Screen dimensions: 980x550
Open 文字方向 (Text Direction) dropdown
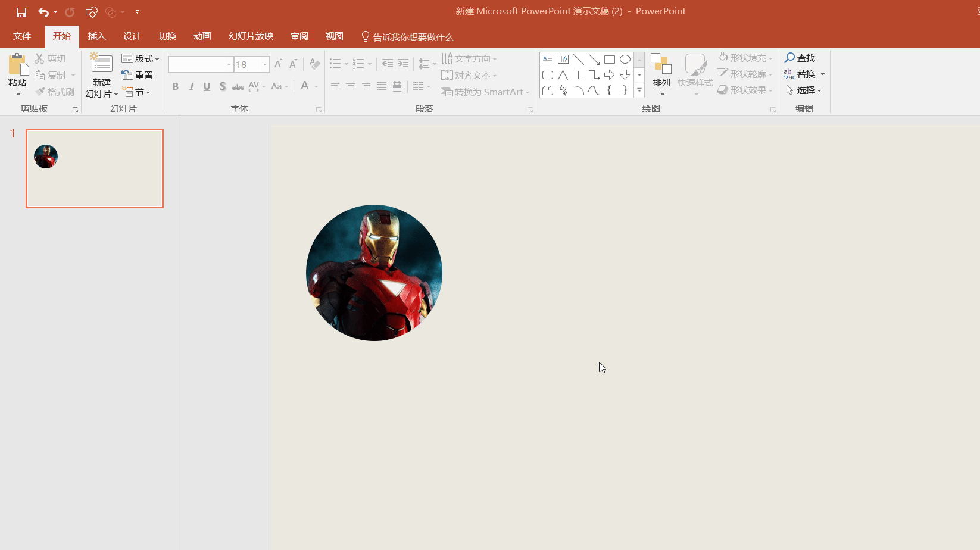[469, 58]
